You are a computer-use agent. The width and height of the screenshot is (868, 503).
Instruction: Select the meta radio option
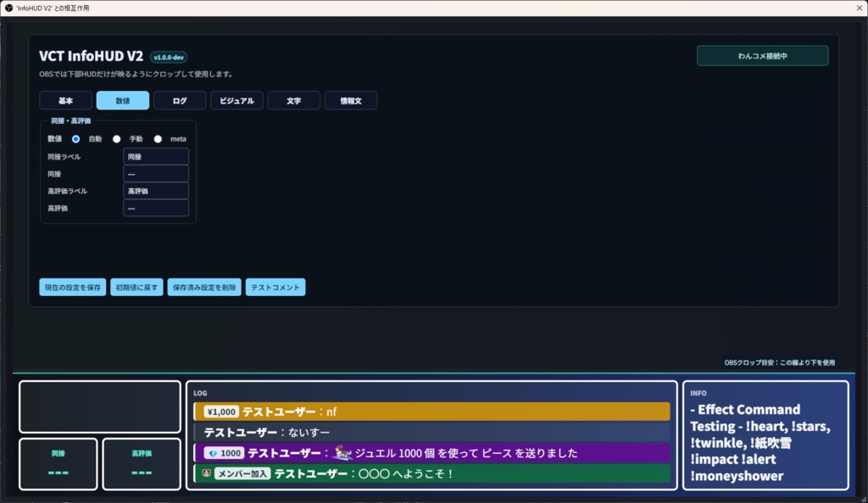click(x=158, y=139)
